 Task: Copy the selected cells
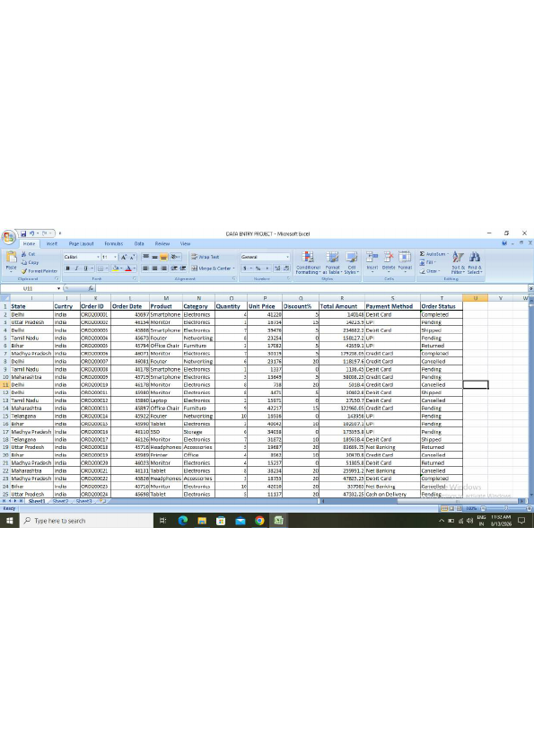(x=30, y=262)
